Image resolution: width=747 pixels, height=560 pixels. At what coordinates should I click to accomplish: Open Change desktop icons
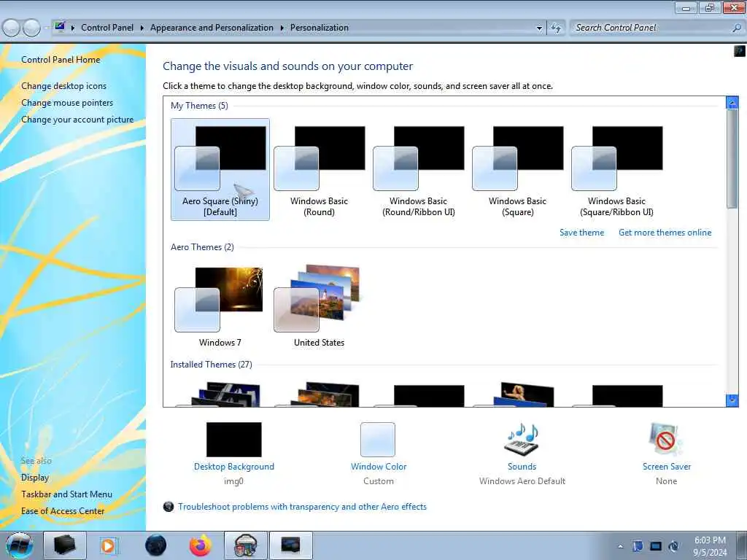pos(64,86)
